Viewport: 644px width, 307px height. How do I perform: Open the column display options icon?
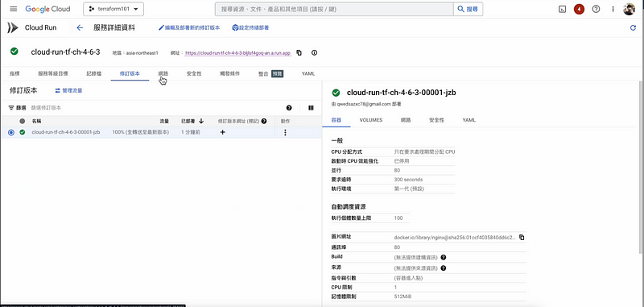tap(311, 108)
